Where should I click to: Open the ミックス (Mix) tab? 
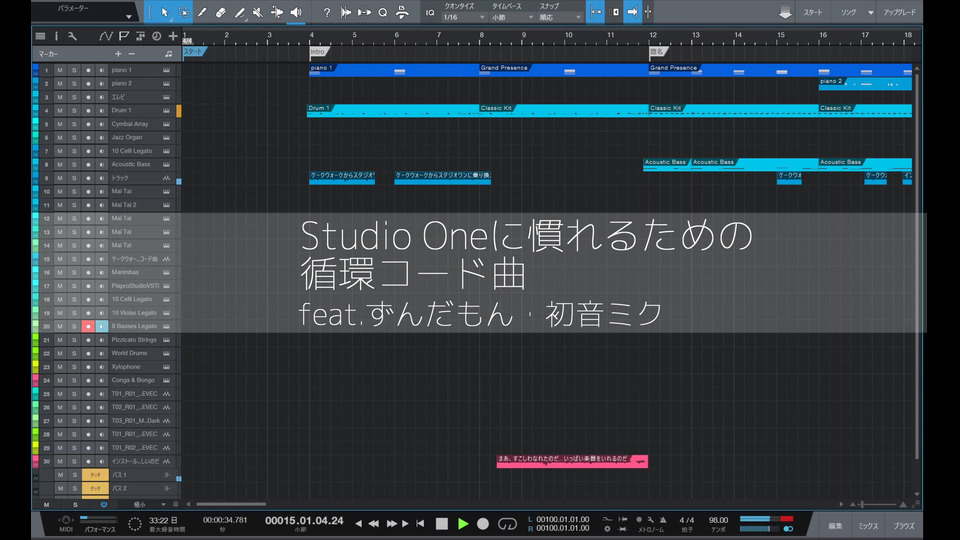(868, 525)
